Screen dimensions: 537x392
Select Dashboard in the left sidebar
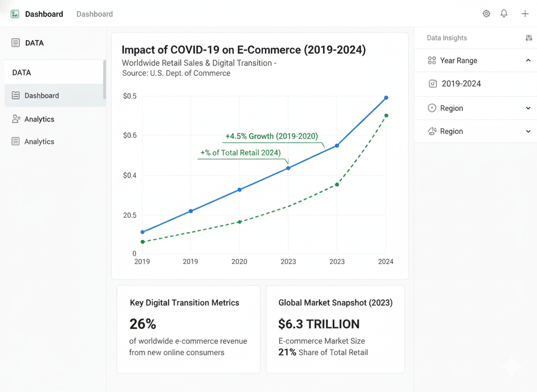click(x=42, y=96)
